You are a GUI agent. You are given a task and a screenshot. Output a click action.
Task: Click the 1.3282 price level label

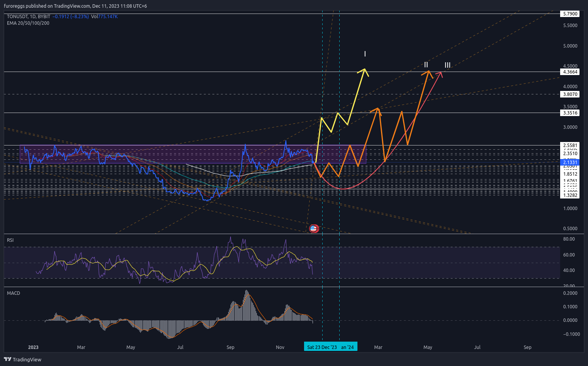tap(570, 195)
